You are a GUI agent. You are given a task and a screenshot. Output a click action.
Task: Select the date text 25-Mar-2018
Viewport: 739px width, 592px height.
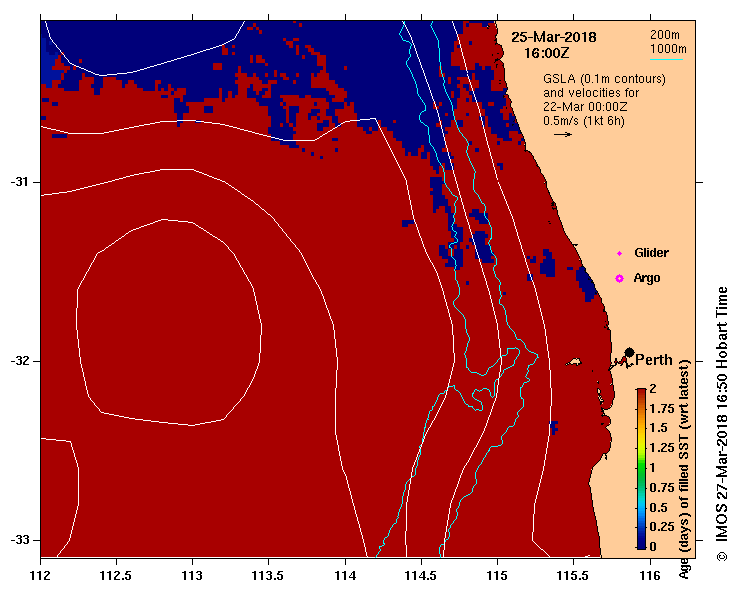coord(554,37)
